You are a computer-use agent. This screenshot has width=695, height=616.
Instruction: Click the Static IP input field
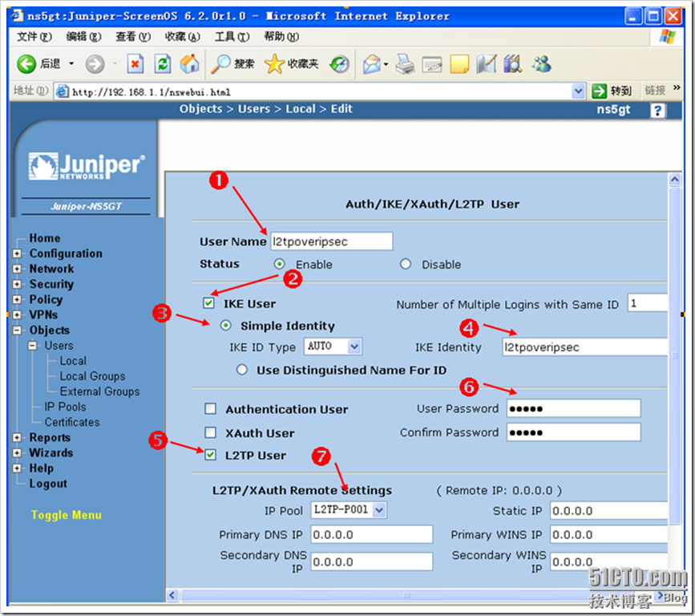click(609, 510)
